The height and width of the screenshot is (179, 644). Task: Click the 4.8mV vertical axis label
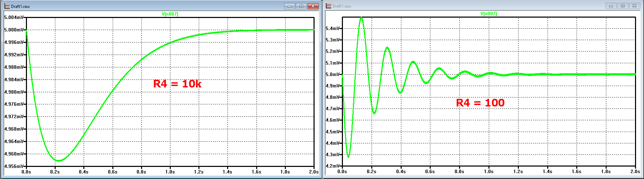tap(333, 97)
